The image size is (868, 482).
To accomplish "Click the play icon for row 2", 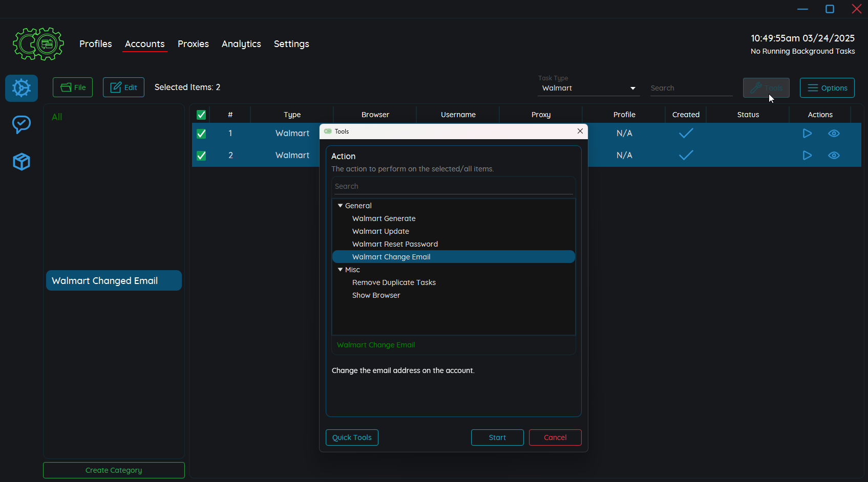I will 807,156.
